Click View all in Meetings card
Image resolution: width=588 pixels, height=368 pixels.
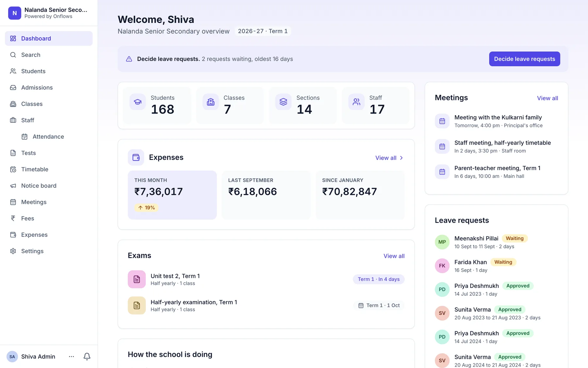coord(547,98)
